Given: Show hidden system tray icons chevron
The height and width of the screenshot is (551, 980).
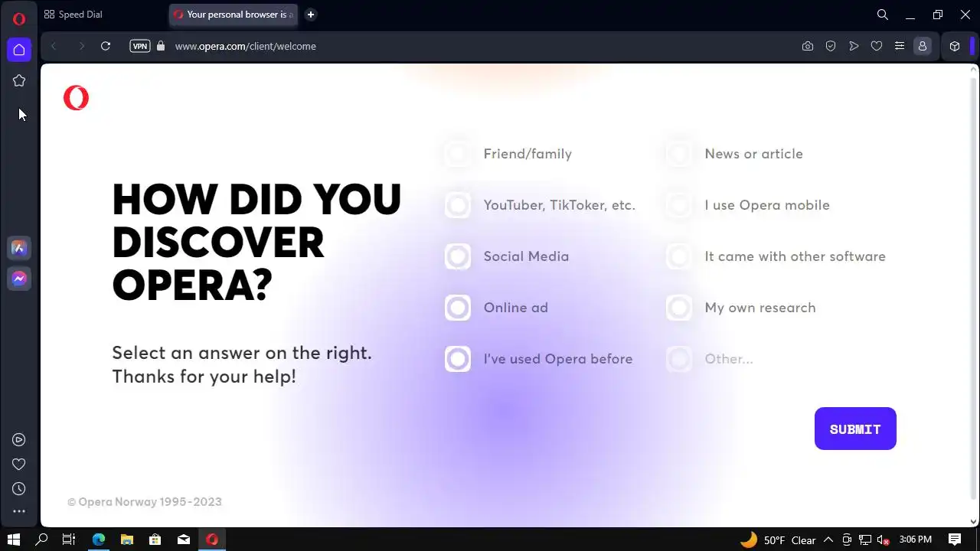Looking at the screenshot, I should click(x=828, y=540).
